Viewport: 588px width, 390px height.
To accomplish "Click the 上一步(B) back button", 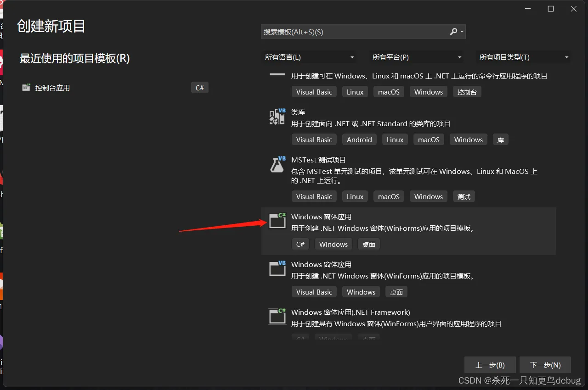I will click(490, 365).
